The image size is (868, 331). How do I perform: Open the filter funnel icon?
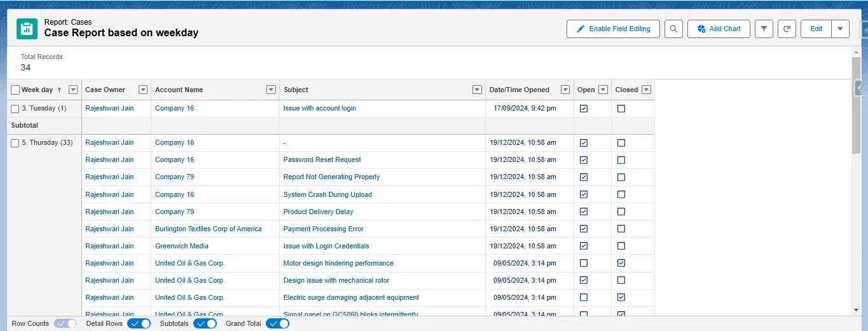(764, 29)
